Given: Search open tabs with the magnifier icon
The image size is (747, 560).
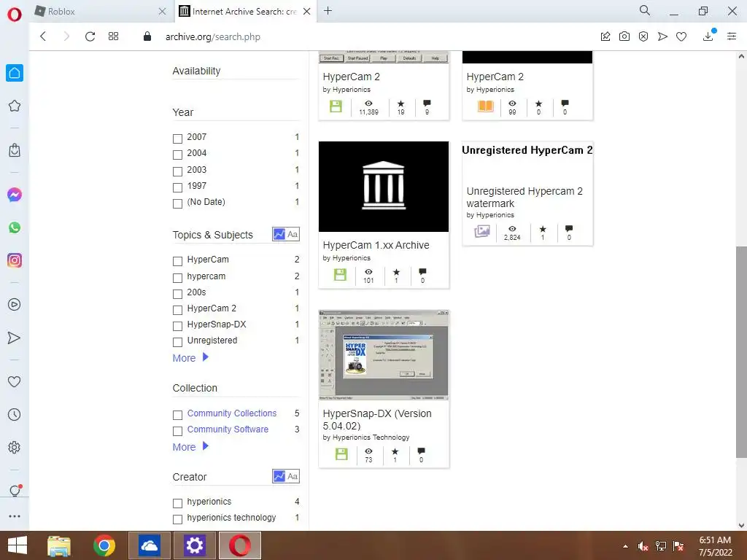Looking at the screenshot, I should pyautogui.click(x=645, y=10).
